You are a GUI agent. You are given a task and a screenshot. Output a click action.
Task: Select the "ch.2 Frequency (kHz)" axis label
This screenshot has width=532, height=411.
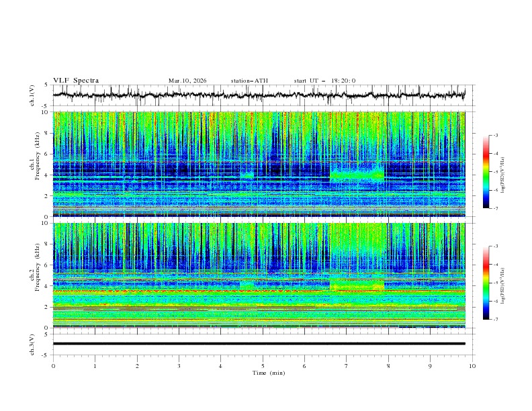tap(35, 267)
